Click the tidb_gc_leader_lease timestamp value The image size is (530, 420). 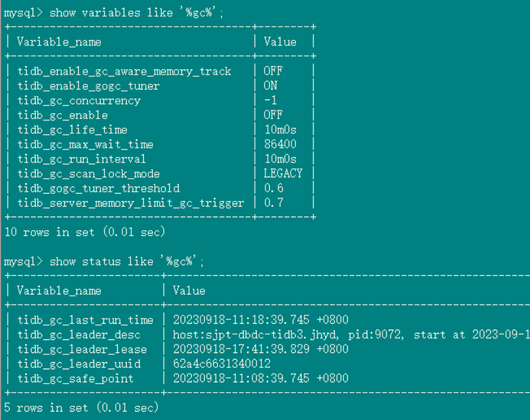coord(261,349)
